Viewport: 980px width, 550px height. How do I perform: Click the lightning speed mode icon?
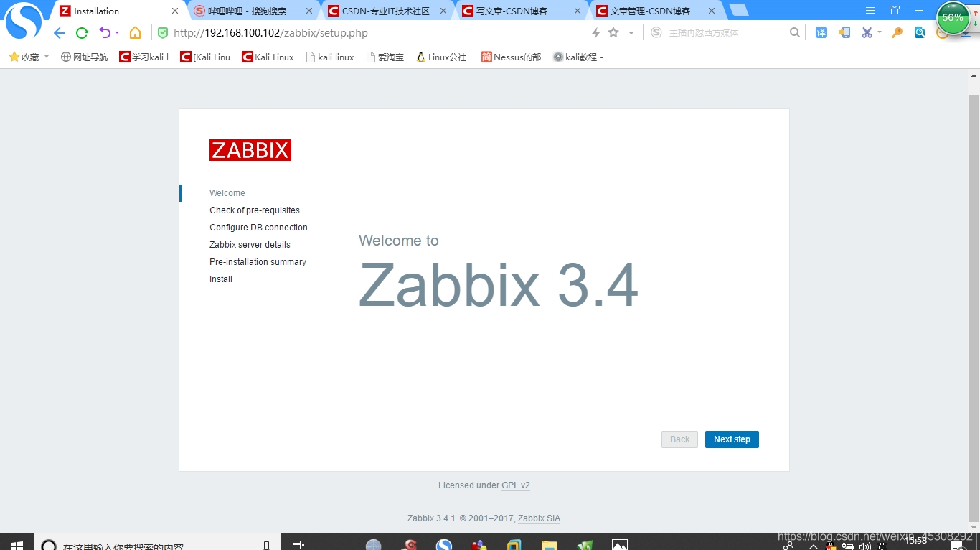click(x=595, y=33)
